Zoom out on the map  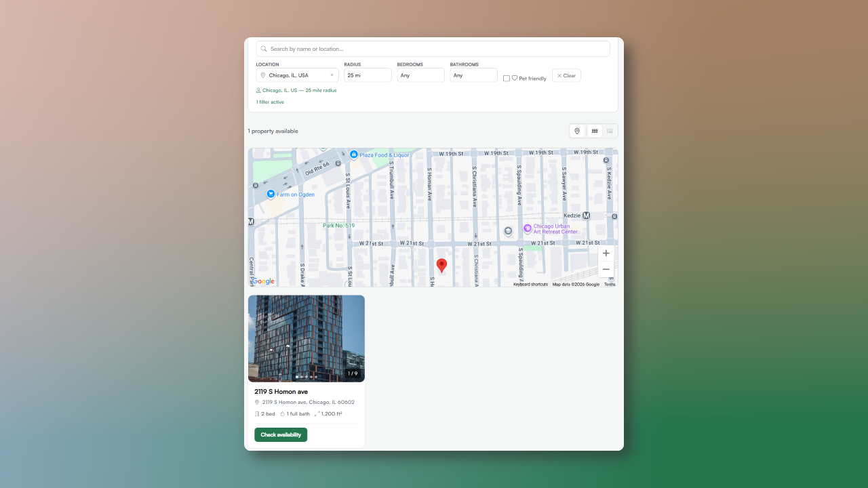[606, 270]
